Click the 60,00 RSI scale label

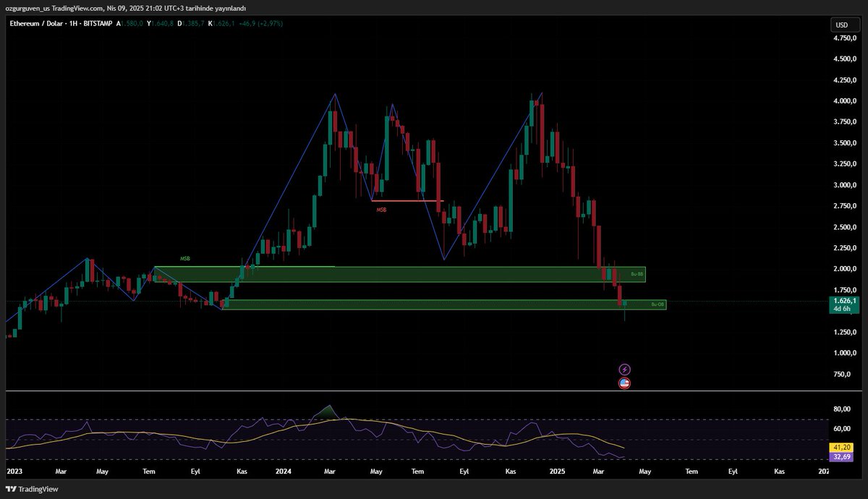pos(843,429)
